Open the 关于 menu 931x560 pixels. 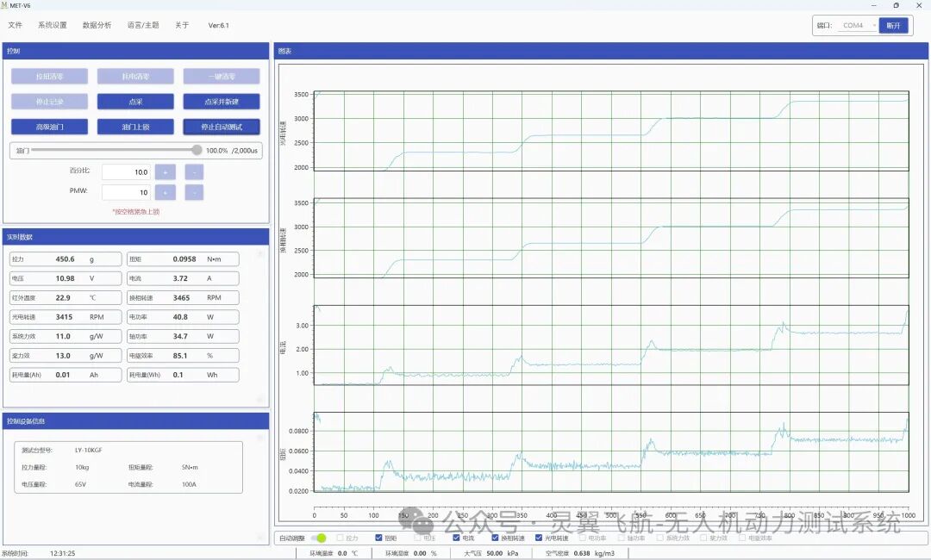[182, 25]
